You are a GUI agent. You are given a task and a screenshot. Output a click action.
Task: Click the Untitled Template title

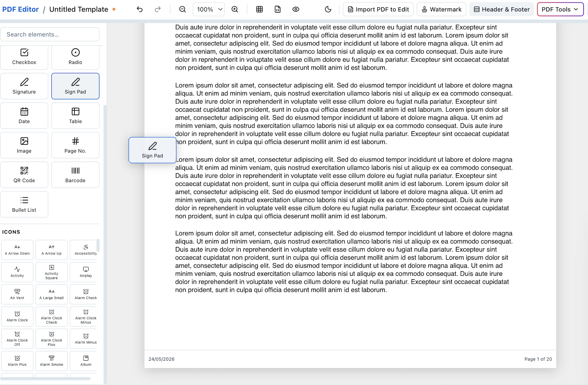(79, 9)
